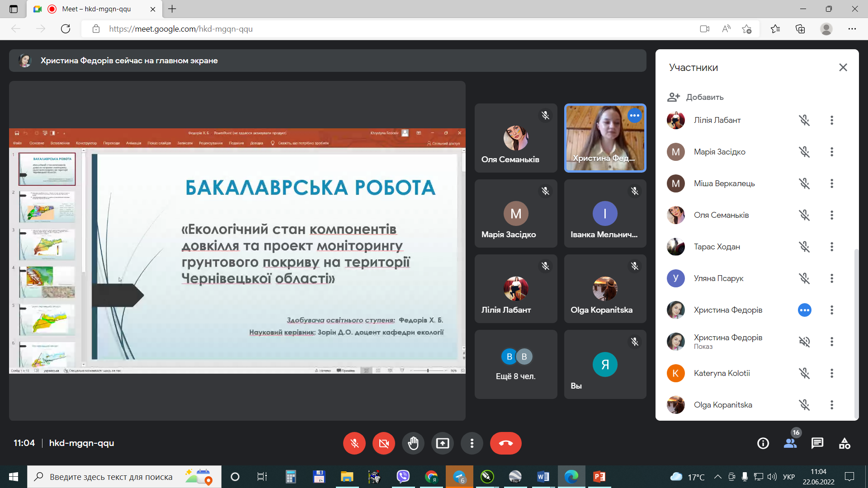
Task: Turn your camera back on
Action: tap(383, 443)
